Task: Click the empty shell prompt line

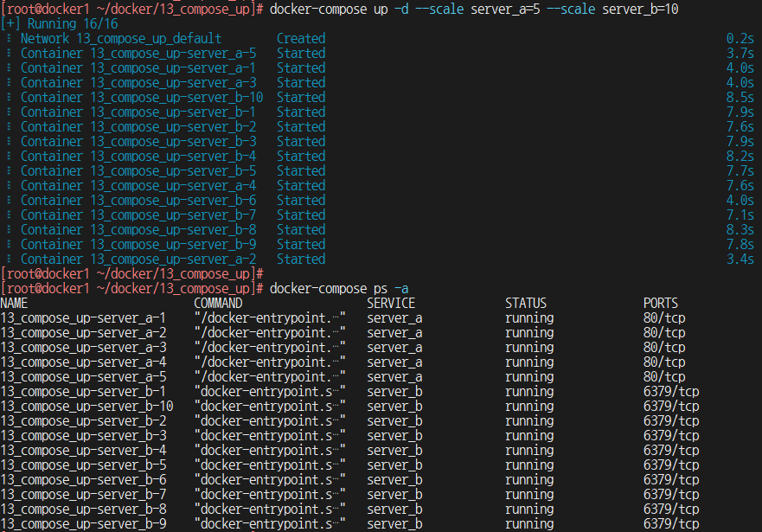Action: 132,273
